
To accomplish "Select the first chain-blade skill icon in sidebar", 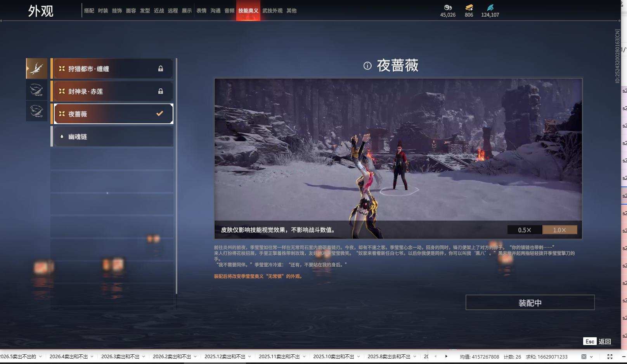I will click(36, 69).
